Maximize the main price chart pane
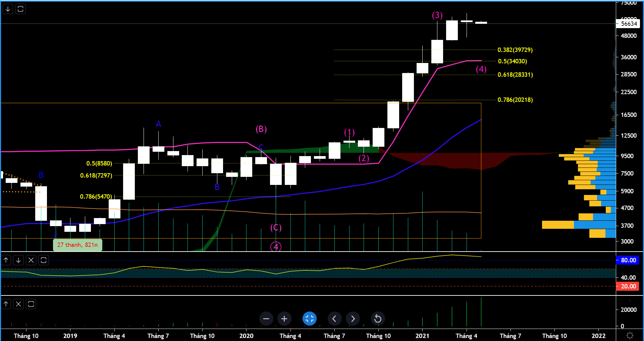 point(20,9)
